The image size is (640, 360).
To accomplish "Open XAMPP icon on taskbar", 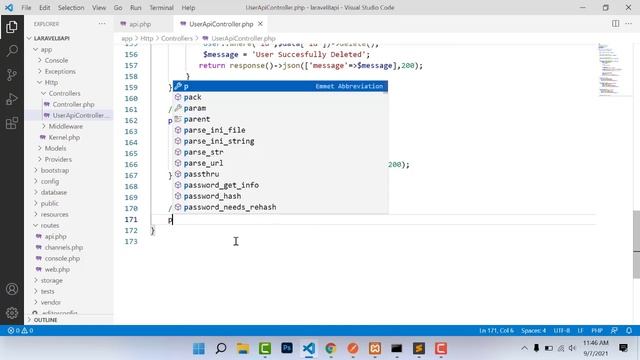I will pyautogui.click(x=375, y=349).
